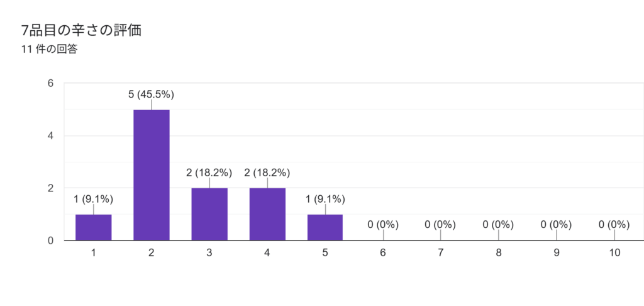This screenshot has width=644, height=306.
Task: Click the 0 (0%) label above rating 10
Action: point(614,224)
